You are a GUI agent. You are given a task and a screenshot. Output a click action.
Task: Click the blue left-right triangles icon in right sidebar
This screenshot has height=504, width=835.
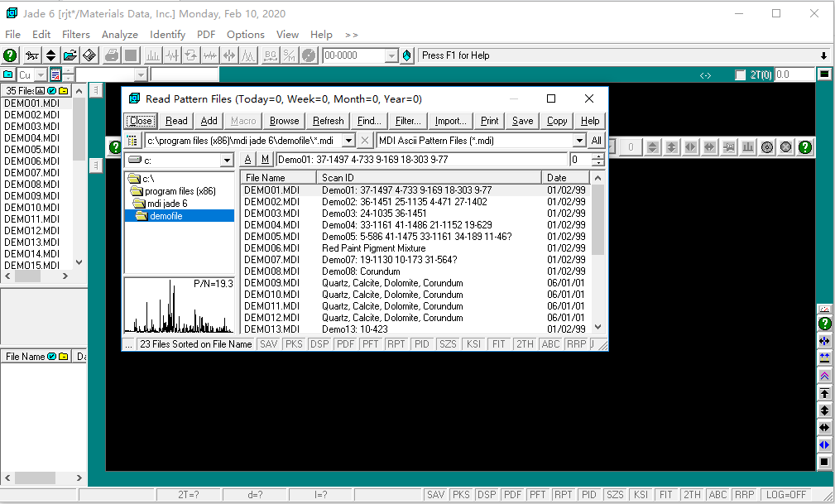point(824,445)
